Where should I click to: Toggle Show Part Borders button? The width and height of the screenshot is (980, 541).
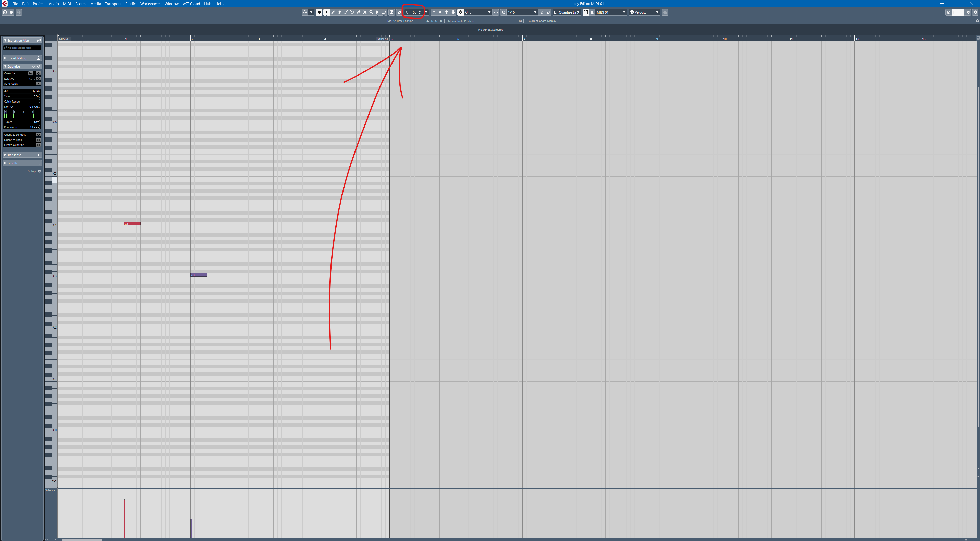[586, 12]
